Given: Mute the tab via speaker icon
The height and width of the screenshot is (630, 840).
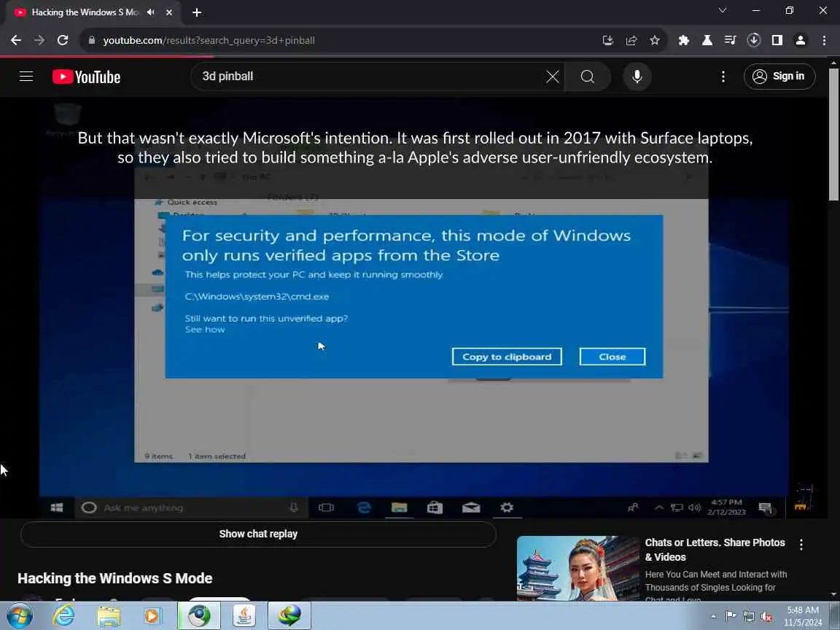Looking at the screenshot, I should pyautogui.click(x=150, y=12).
